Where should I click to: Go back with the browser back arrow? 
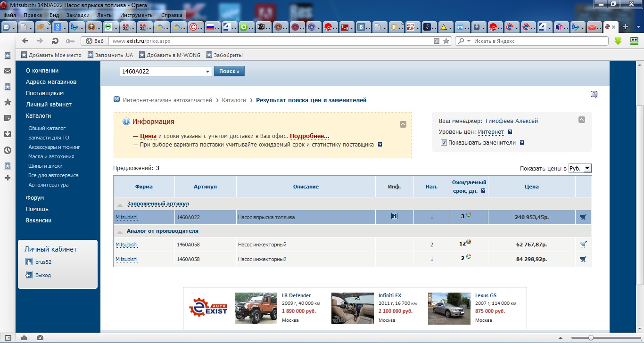[x=25, y=41]
